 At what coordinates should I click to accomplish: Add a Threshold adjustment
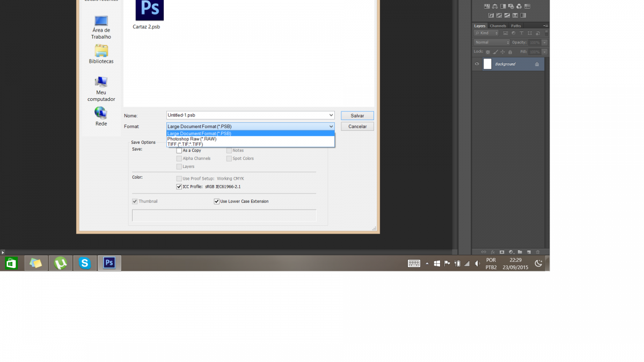tap(507, 16)
